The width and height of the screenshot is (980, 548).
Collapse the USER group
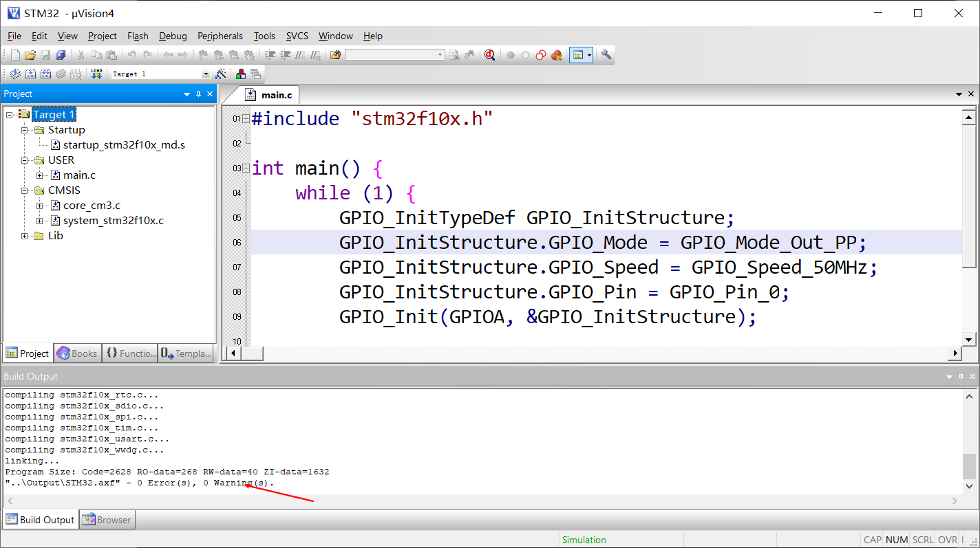tap(25, 160)
